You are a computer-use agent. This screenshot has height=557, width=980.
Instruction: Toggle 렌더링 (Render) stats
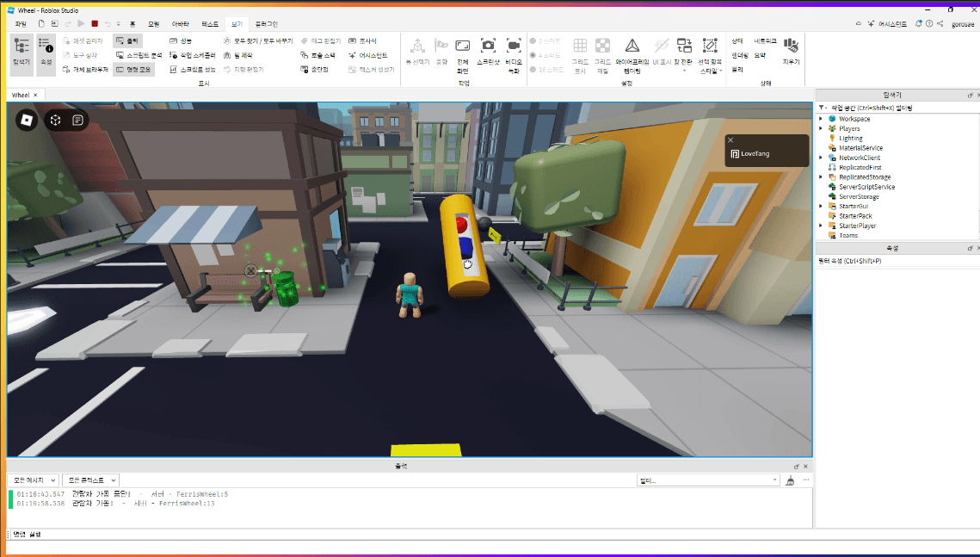coord(740,55)
